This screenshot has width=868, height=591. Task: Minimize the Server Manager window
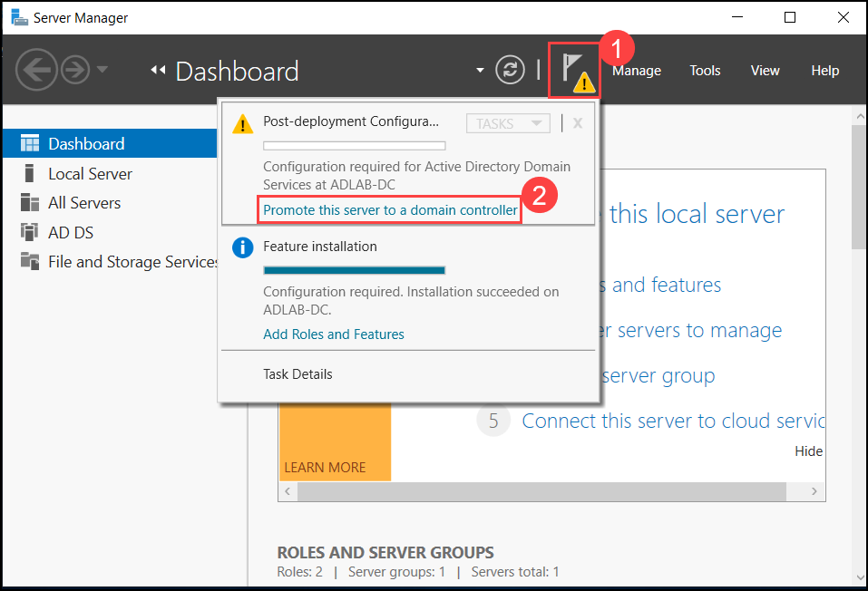pos(737,18)
